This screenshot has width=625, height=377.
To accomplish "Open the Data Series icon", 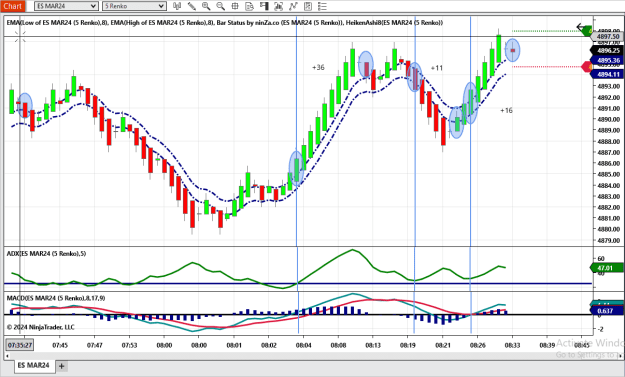I will [x=279, y=6].
